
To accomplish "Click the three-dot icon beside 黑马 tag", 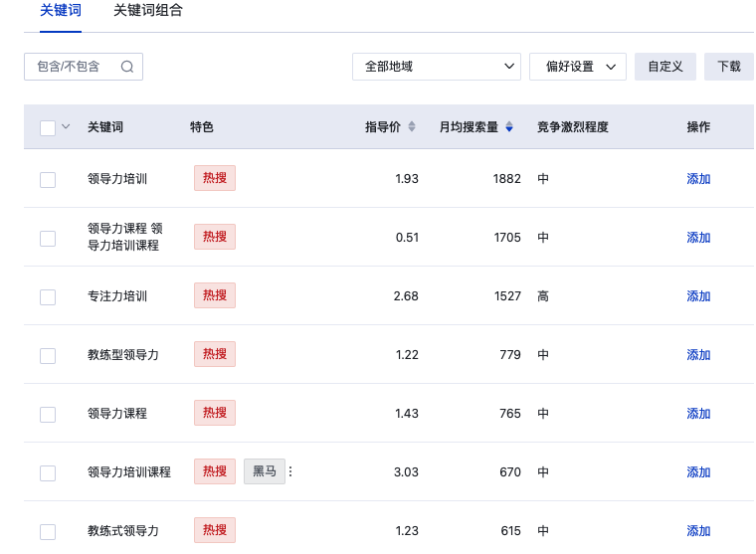I will click(290, 471).
